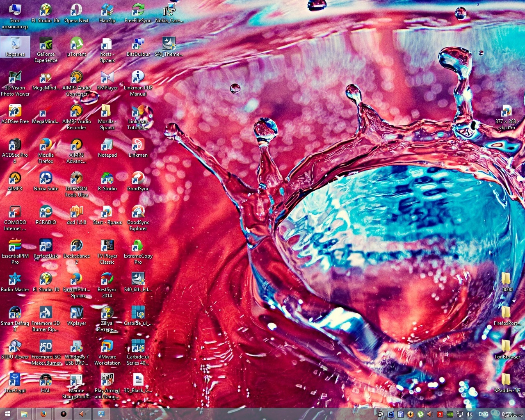The image size is (525, 420).
Task: Select the Tor Browser folder
Action: click(507, 349)
